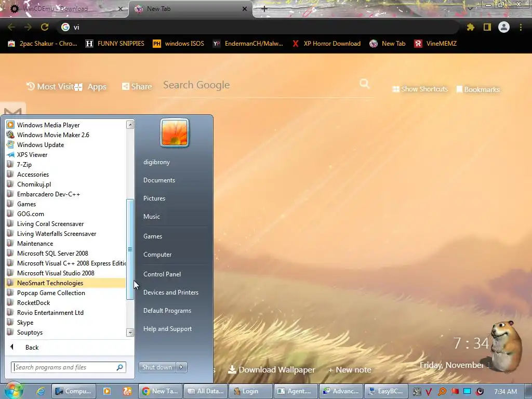
Task: Open Pictures from the Start menu
Action: point(154,198)
